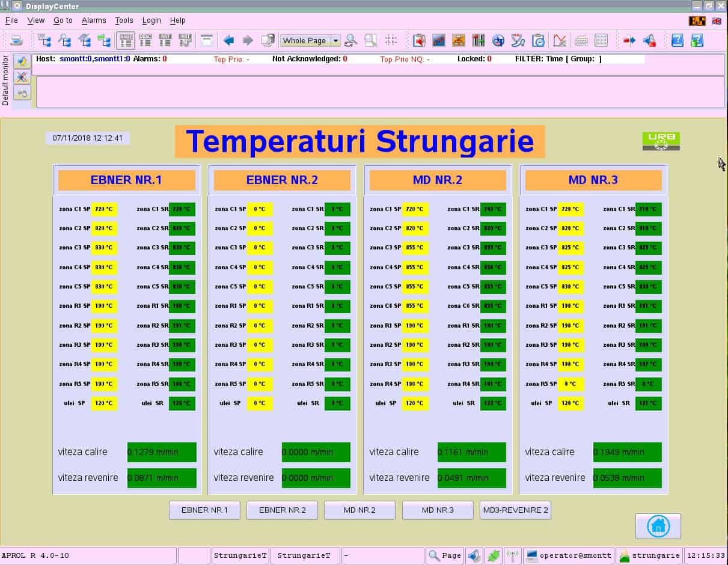Screen dimensions: 728x565
Task: Click the speaker alarm sound toolbar icon
Action: coord(649,41)
